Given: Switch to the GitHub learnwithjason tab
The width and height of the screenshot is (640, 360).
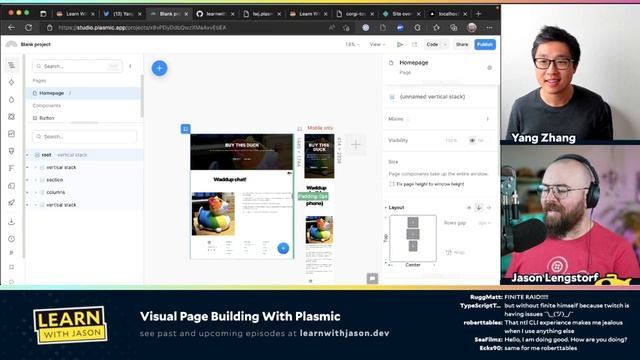Looking at the screenshot, I should pos(215,14).
